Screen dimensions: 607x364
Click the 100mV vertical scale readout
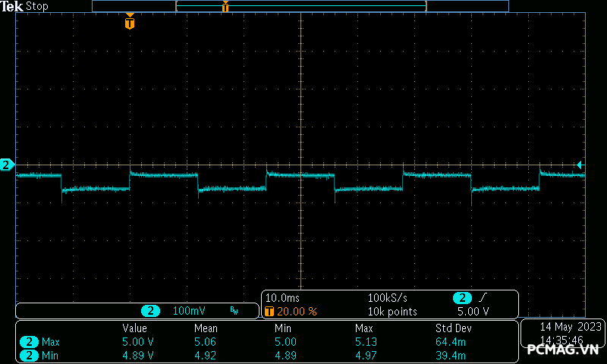click(189, 311)
